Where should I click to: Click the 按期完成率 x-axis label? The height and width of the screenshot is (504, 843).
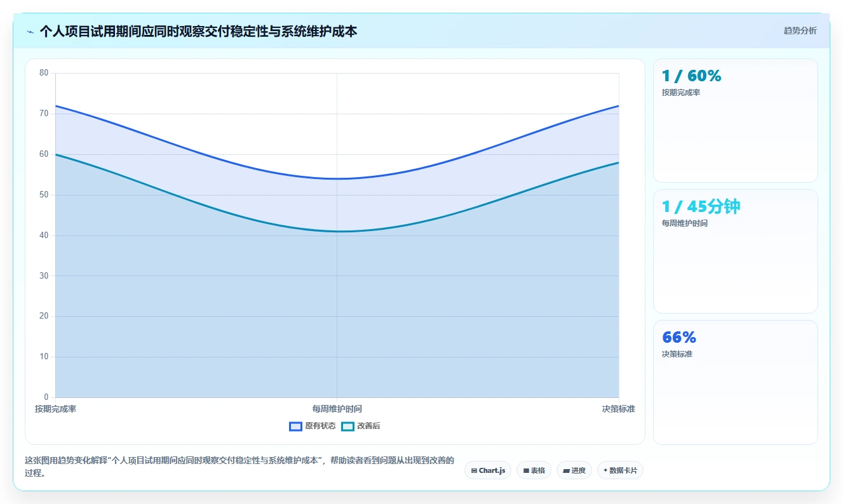click(x=55, y=409)
